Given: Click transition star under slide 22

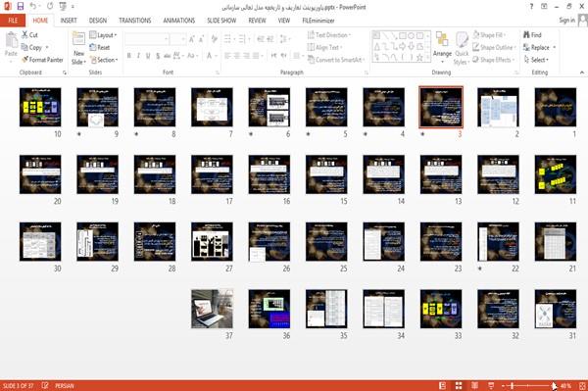Looking at the screenshot, I should click(x=480, y=269).
